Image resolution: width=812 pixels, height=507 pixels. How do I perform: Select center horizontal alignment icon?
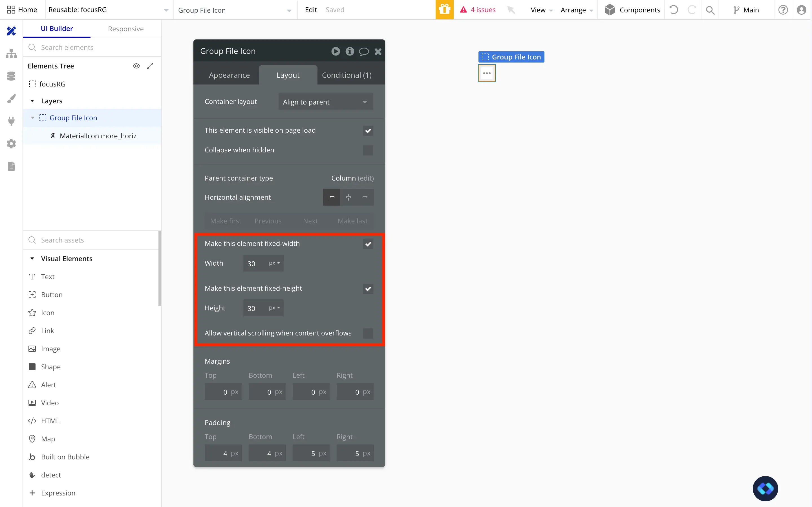(x=348, y=197)
